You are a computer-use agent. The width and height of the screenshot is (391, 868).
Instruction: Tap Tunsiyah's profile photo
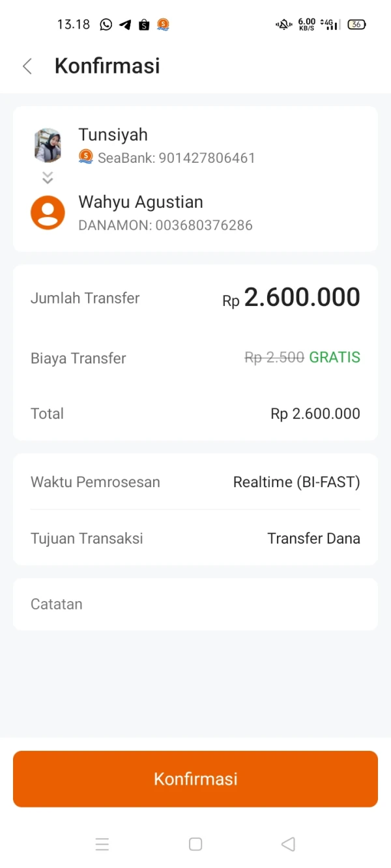tap(48, 145)
